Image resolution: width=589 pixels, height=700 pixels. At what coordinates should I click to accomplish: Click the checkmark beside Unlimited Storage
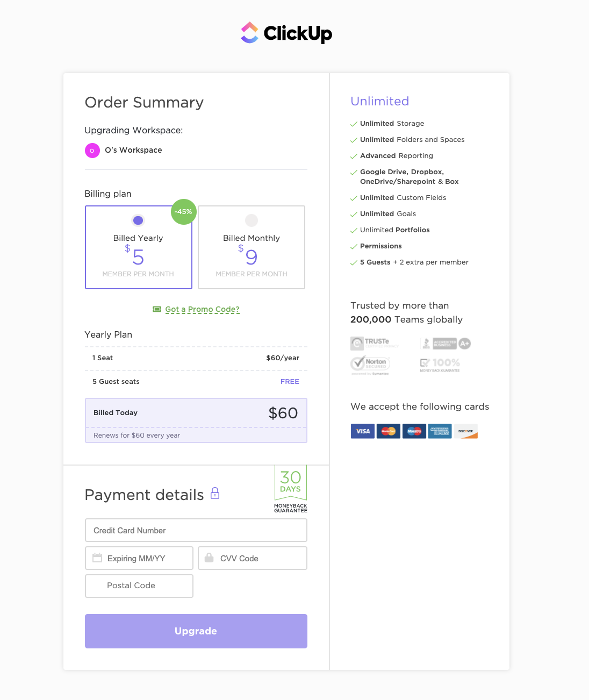point(354,124)
